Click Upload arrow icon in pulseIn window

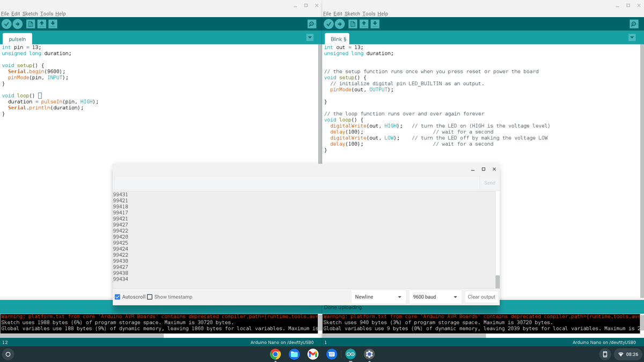pyautogui.click(x=18, y=24)
